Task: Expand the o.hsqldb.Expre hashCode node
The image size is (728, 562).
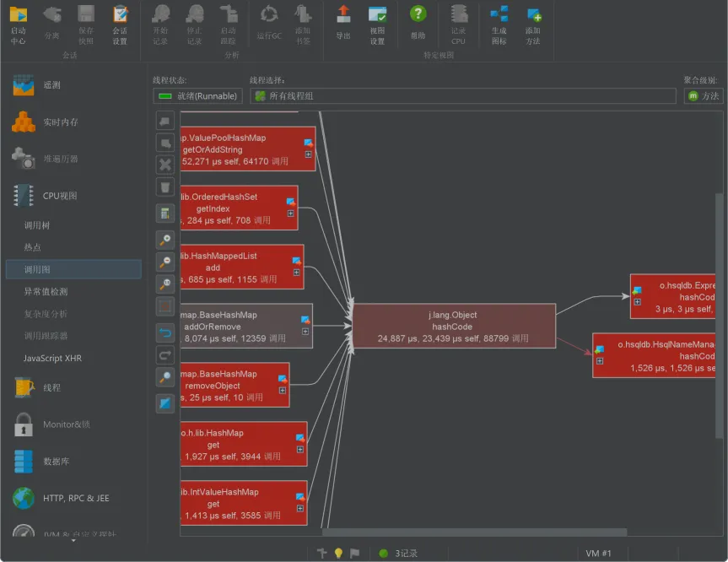Action: tap(638, 302)
